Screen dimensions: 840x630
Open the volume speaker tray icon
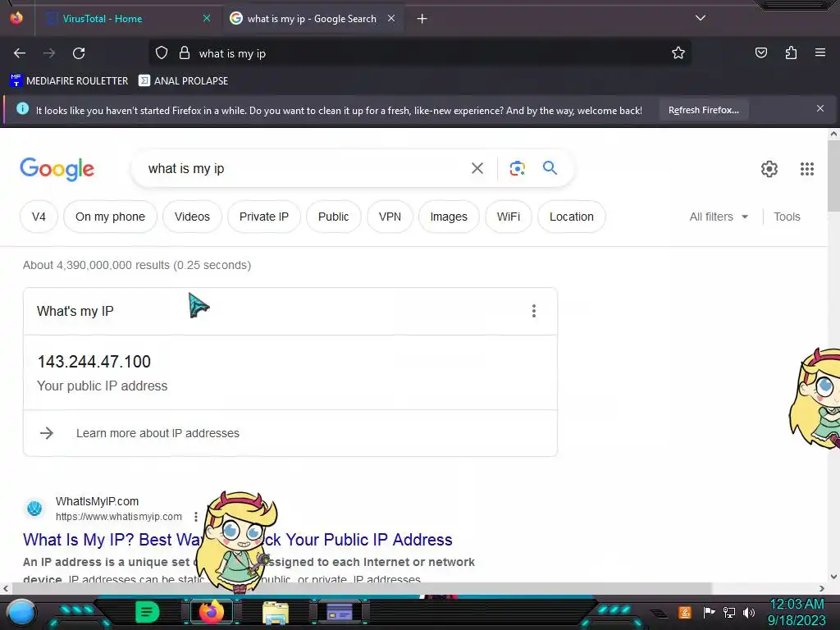tap(748, 612)
